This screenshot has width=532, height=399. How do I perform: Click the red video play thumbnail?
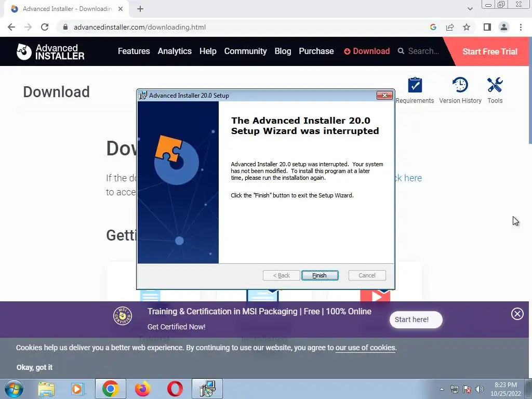[x=375, y=295]
